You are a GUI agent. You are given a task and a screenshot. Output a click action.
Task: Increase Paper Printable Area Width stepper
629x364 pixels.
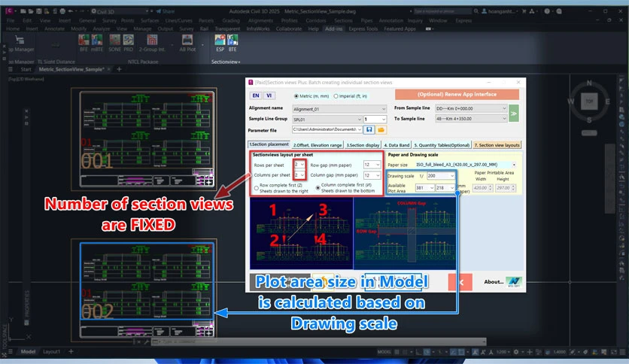[x=491, y=187]
